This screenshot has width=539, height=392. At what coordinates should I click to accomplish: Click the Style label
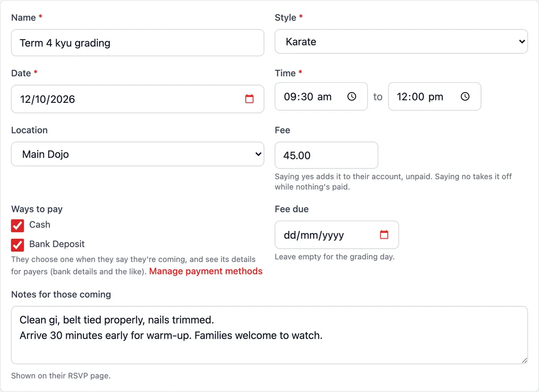[x=285, y=18]
